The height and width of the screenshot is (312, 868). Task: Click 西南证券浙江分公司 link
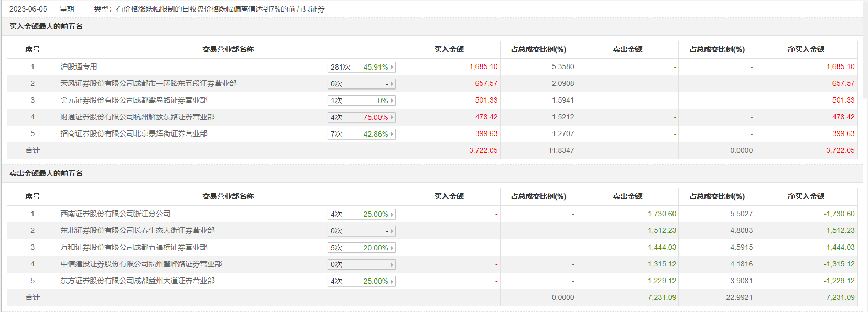115,214
